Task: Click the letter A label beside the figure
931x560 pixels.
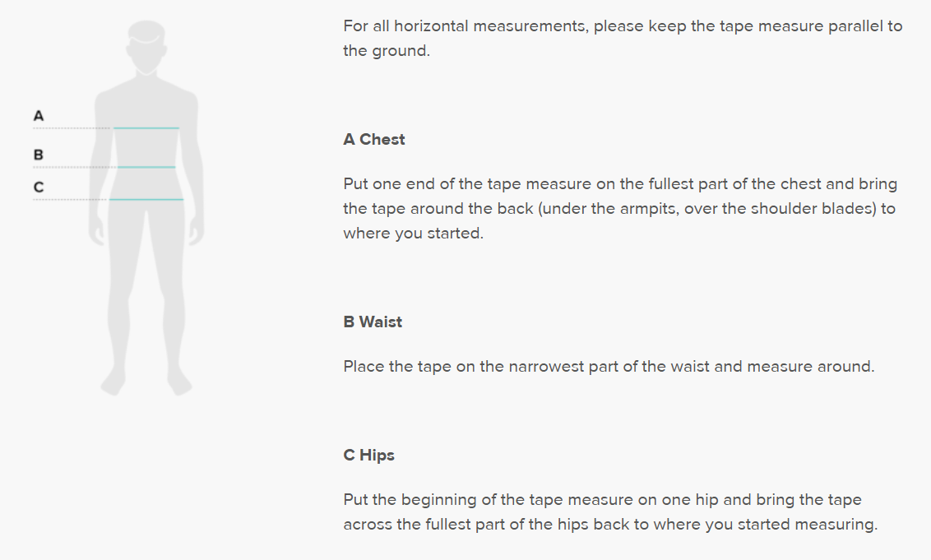Action: [38, 117]
